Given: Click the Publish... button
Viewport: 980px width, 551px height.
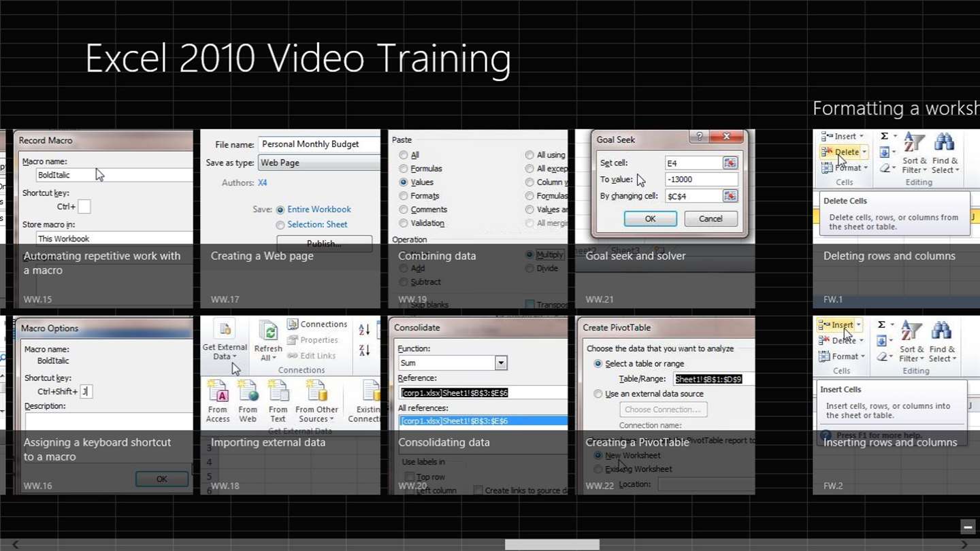Looking at the screenshot, I should (x=325, y=242).
